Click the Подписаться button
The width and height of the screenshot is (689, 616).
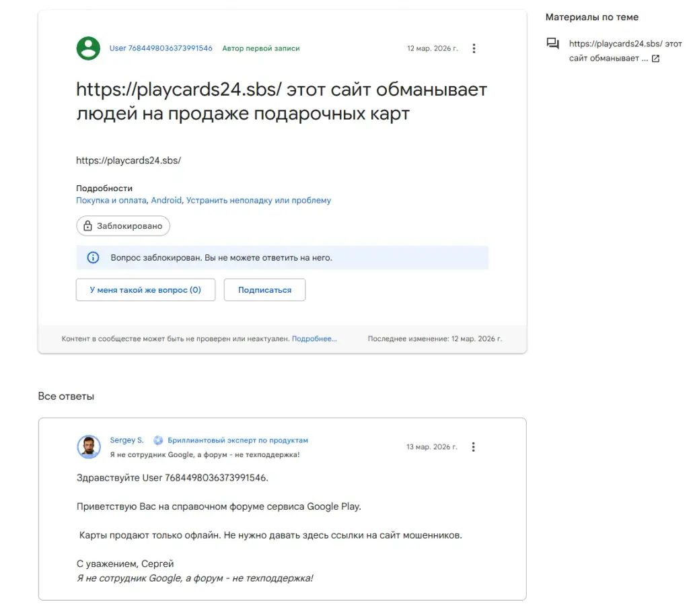pyautogui.click(x=264, y=289)
